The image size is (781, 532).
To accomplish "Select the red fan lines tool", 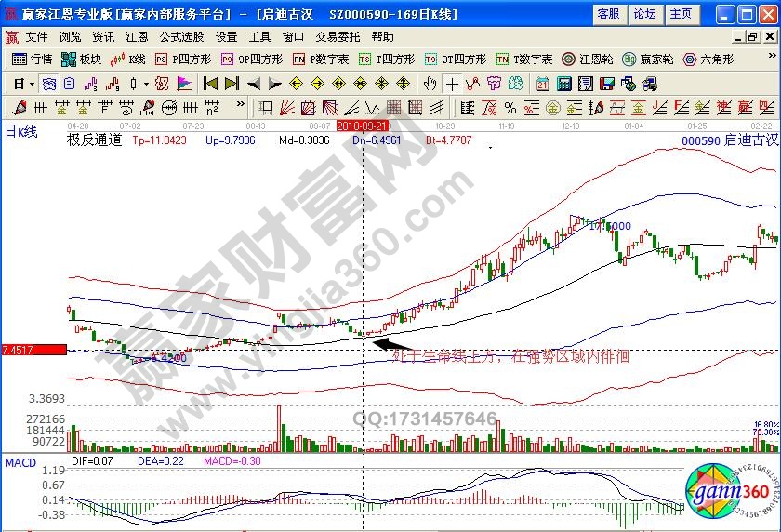I will [x=287, y=108].
